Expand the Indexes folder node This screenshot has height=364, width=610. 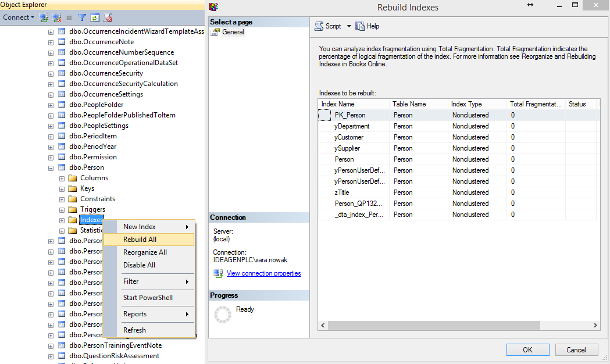click(62, 221)
